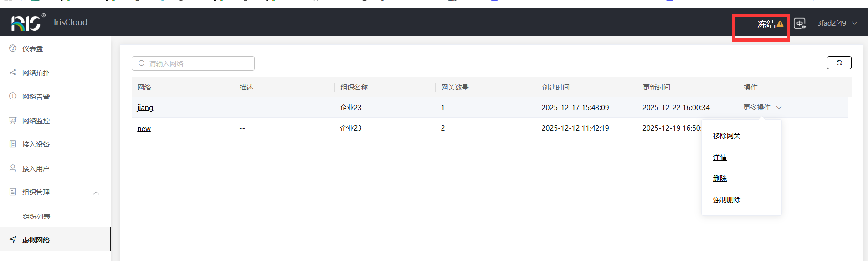This screenshot has height=261, width=868.
Task: Click the 描述 column header
Action: (x=247, y=87)
